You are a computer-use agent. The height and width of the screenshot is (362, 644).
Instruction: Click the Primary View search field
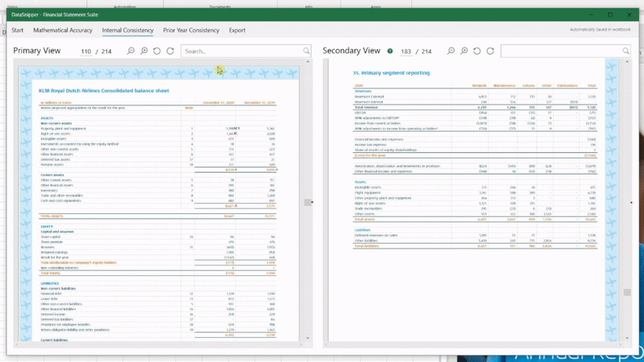(x=242, y=51)
